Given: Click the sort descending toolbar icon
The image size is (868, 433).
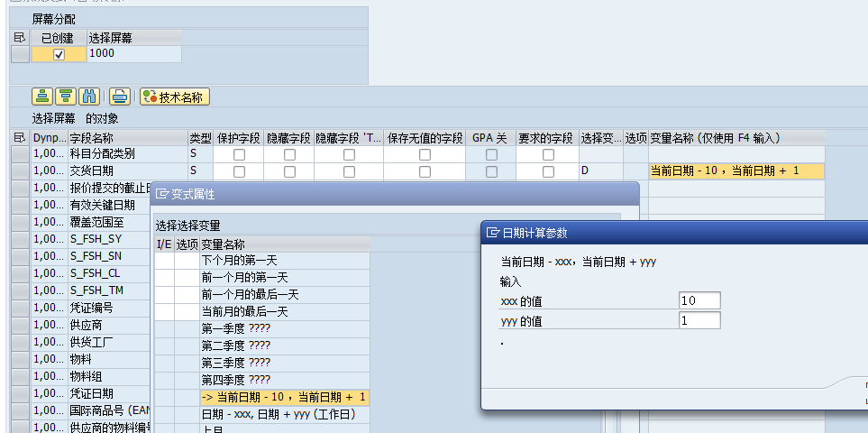Looking at the screenshot, I should click(66, 97).
